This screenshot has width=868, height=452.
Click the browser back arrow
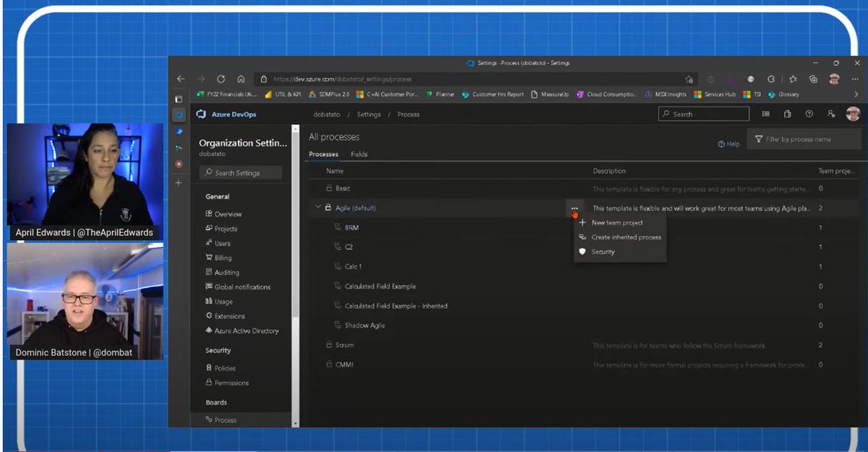point(181,79)
